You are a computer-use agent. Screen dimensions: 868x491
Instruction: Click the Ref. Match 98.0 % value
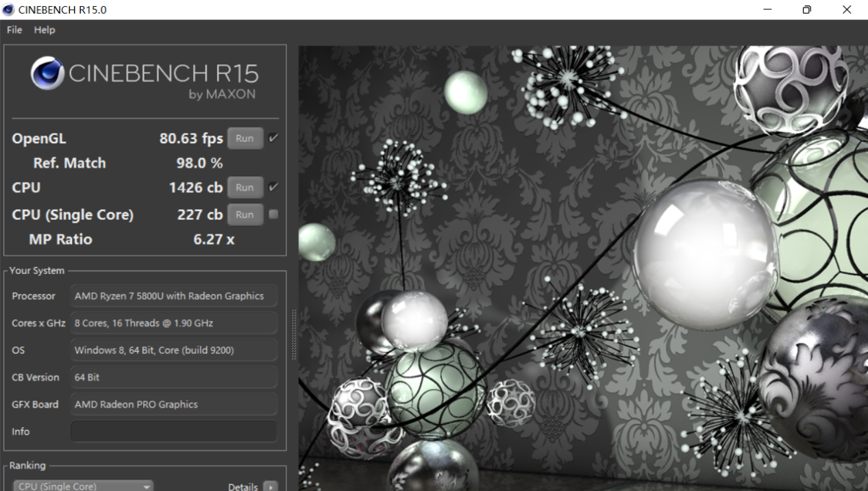click(199, 163)
